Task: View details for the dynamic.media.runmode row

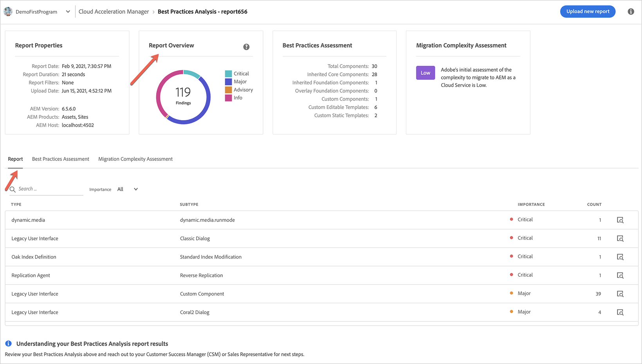Action: coord(620,220)
